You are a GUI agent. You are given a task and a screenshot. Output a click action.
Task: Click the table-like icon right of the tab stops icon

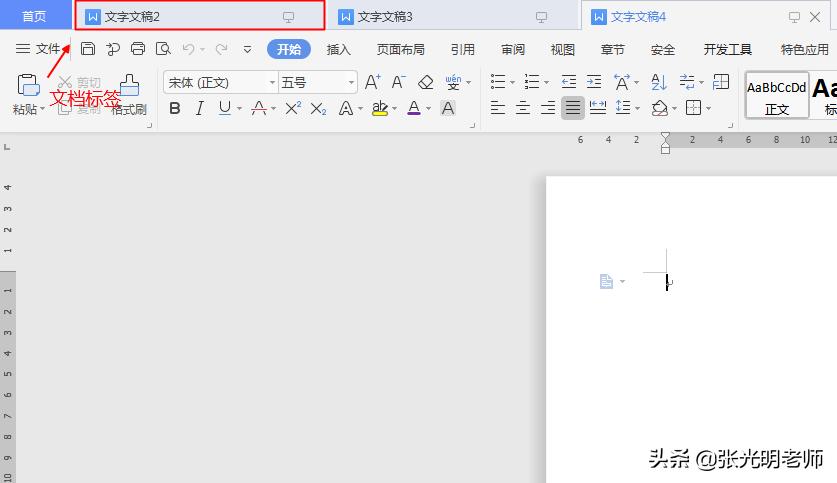pos(721,82)
